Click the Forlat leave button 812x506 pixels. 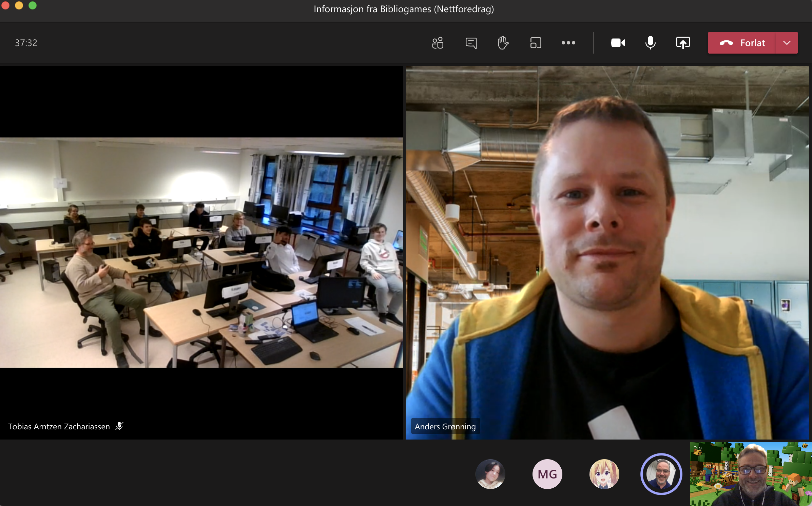click(742, 43)
